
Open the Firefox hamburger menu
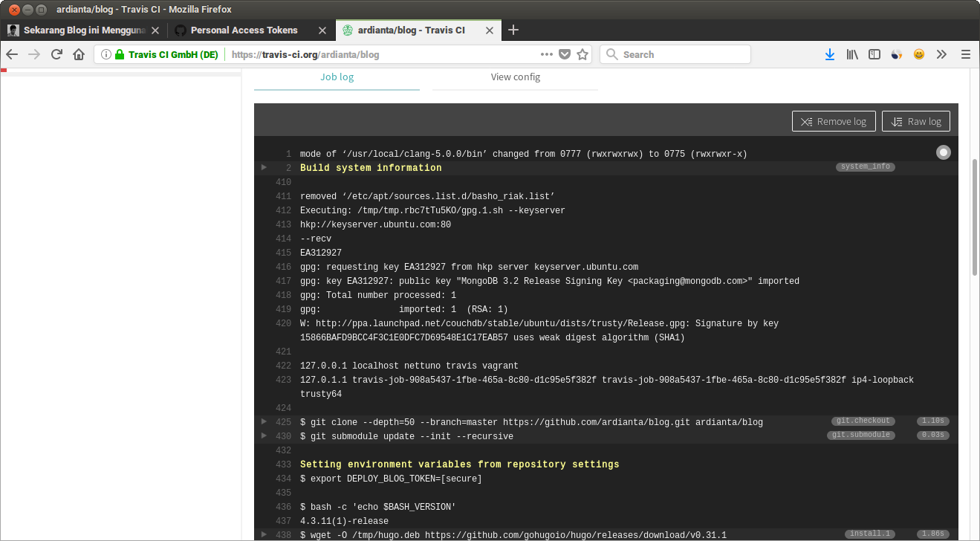pos(966,54)
